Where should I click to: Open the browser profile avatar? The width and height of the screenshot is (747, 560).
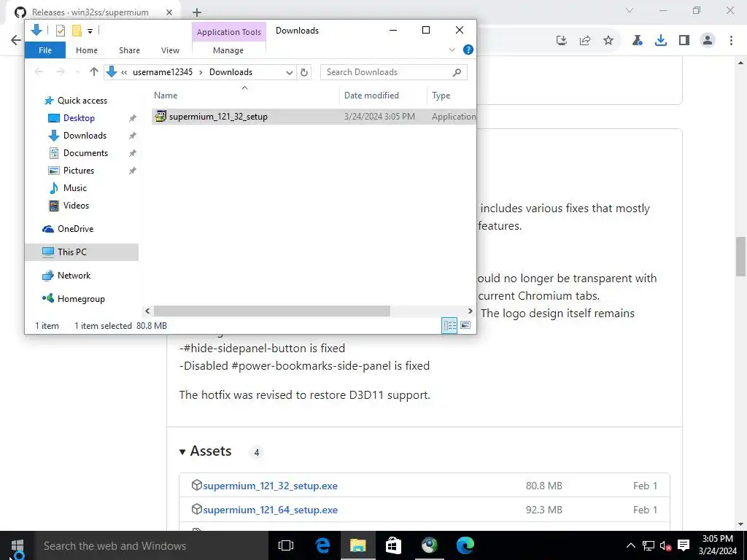(x=708, y=41)
